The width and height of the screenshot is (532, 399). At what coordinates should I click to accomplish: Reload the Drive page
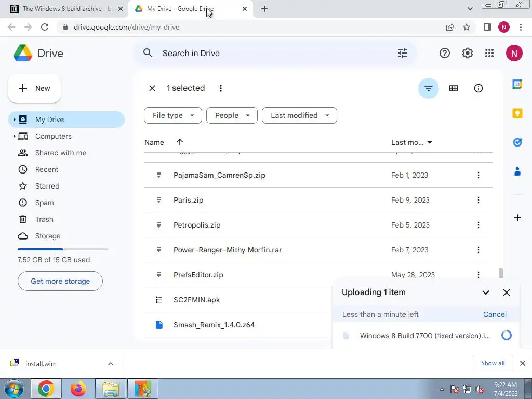pyautogui.click(x=45, y=27)
